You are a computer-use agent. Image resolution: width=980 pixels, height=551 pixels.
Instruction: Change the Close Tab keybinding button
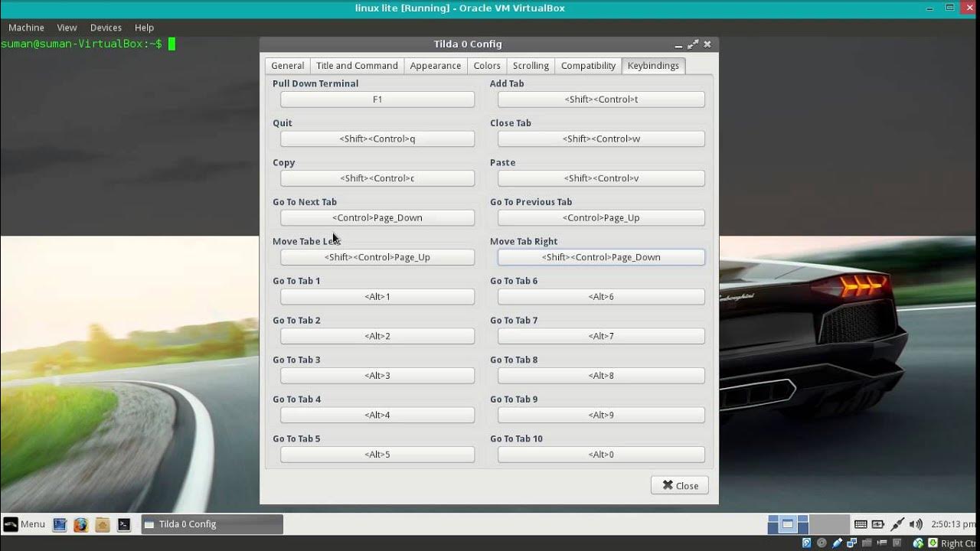tap(601, 139)
